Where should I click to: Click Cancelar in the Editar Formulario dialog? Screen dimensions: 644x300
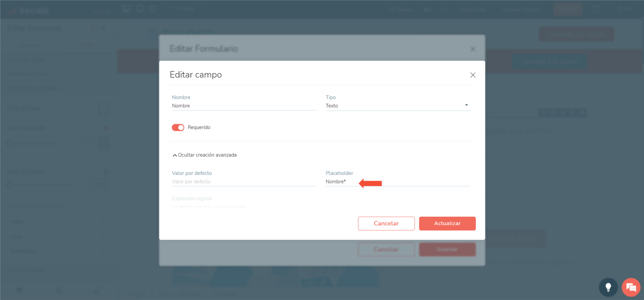[x=386, y=249]
